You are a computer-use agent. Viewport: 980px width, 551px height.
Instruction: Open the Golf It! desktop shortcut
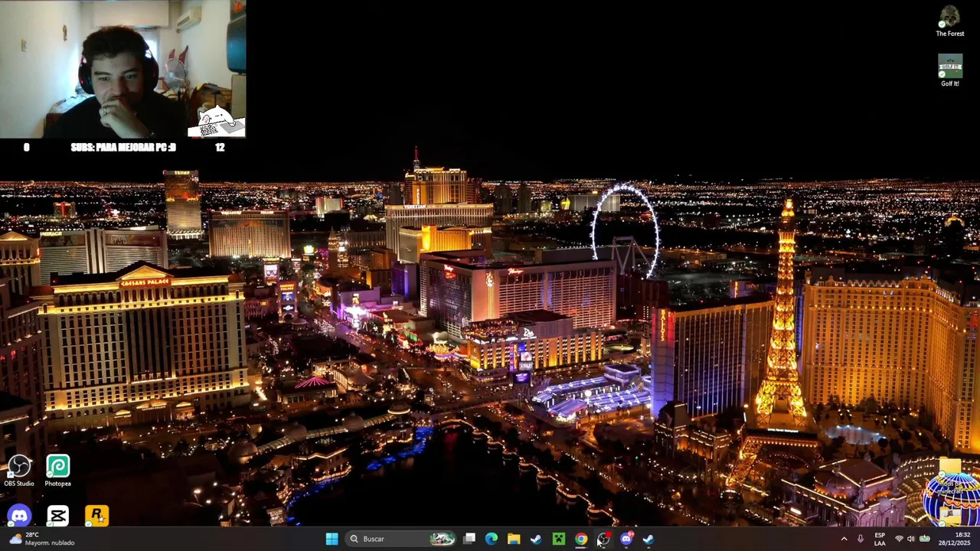tap(949, 71)
